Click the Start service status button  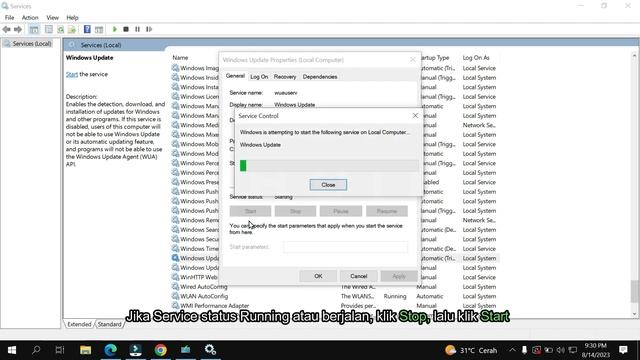[x=250, y=211]
